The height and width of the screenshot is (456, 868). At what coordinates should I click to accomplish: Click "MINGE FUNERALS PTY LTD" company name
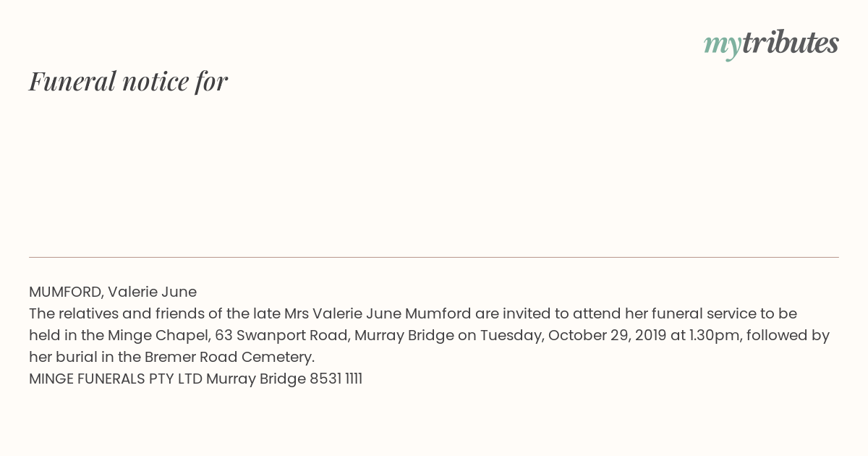pos(116,379)
